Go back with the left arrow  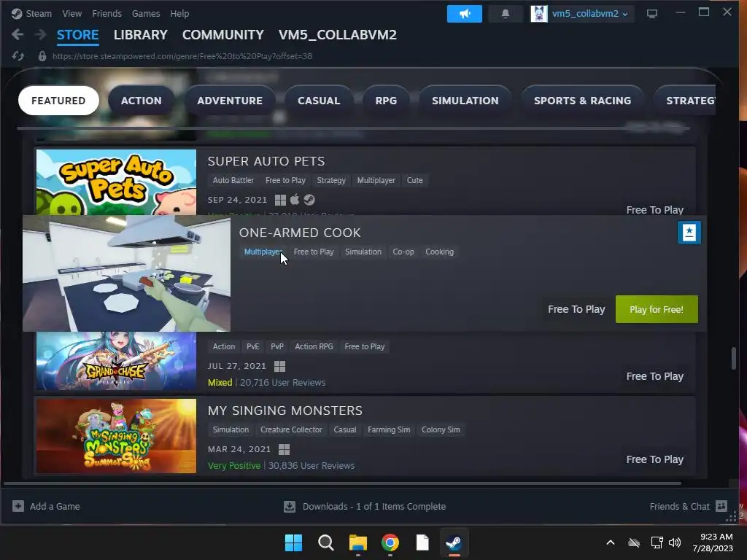pyautogui.click(x=18, y=34)
